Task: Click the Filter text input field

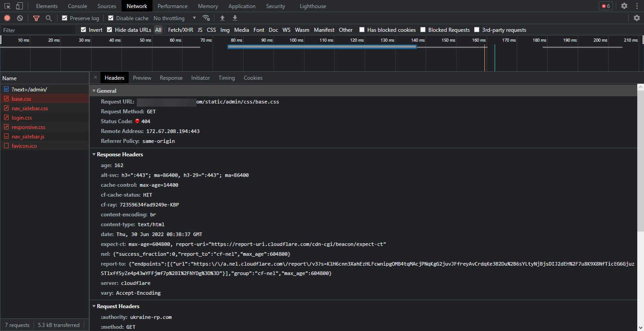Action: point(38,30)
